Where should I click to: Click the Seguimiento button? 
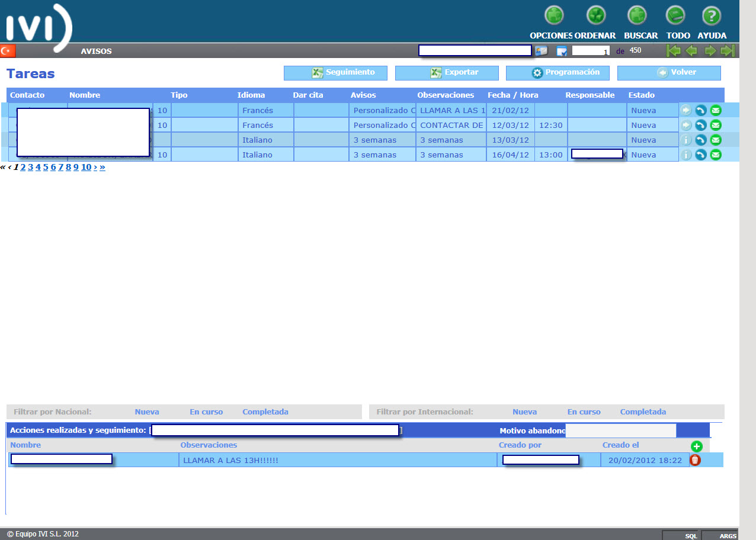[x=335, y=73]
